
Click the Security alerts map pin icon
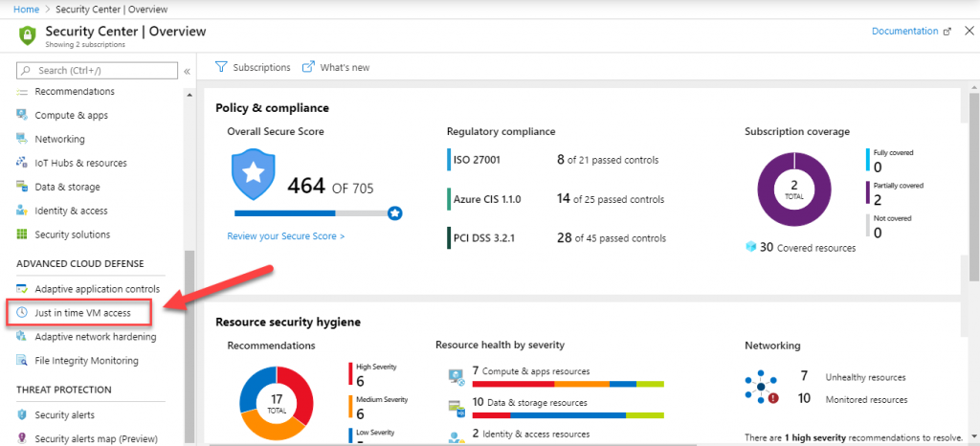click(x=22, y=438)
